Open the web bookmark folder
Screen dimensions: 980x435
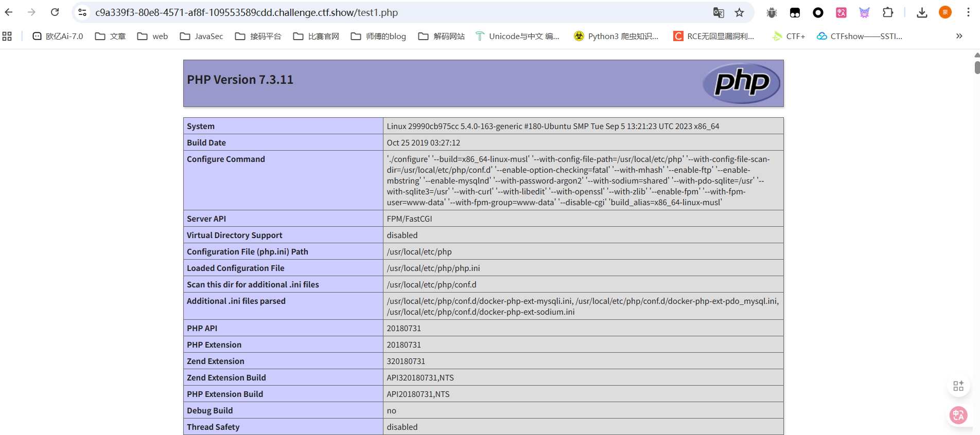click(153, 36)
